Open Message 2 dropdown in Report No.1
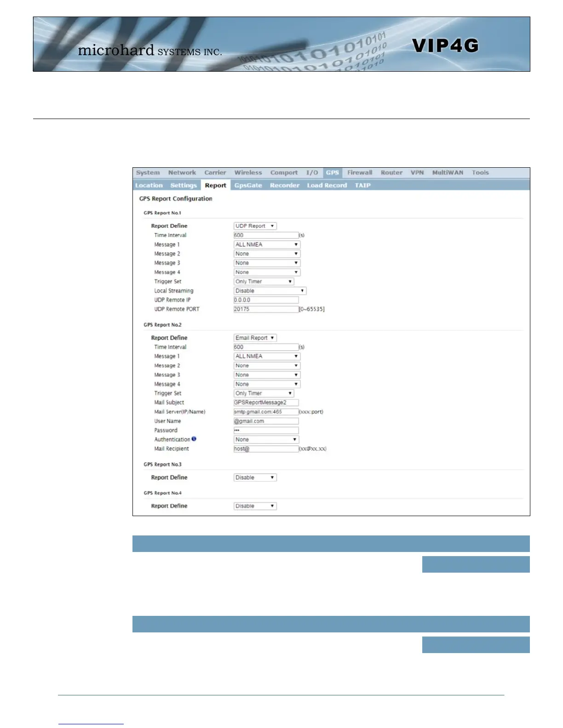This screenshot has height=728, width=563. tap(267, 254)
